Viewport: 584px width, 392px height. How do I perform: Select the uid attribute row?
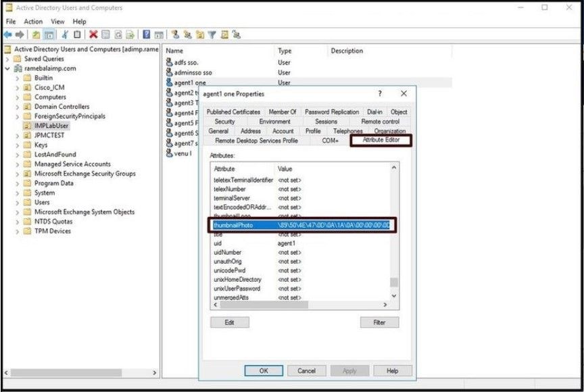pyautogui.click(x=301, y=243)
